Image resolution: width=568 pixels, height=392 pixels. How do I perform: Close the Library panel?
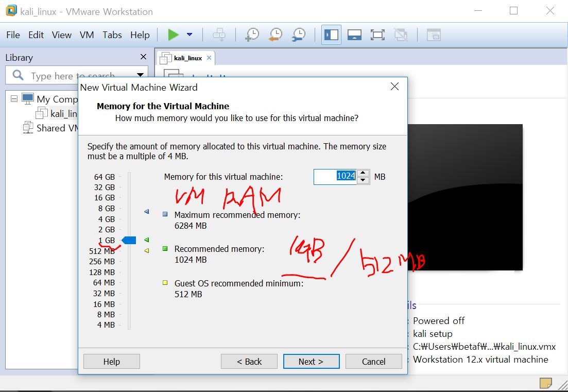pyautogui.click(x=144, y=57)
